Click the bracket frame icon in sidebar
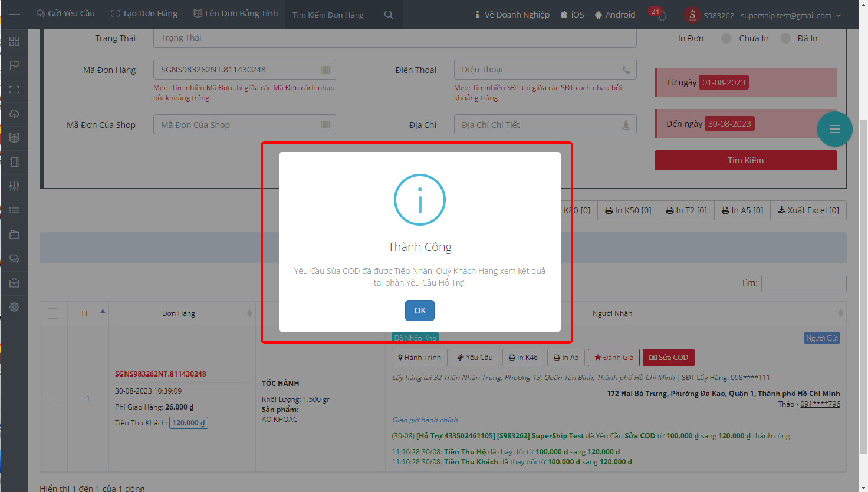The height and width of the screenshot is (492, 868). point(14,90)
